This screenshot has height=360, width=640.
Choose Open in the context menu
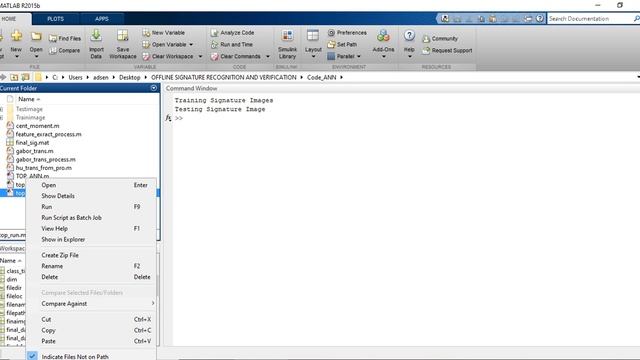(x=91, y=185)
